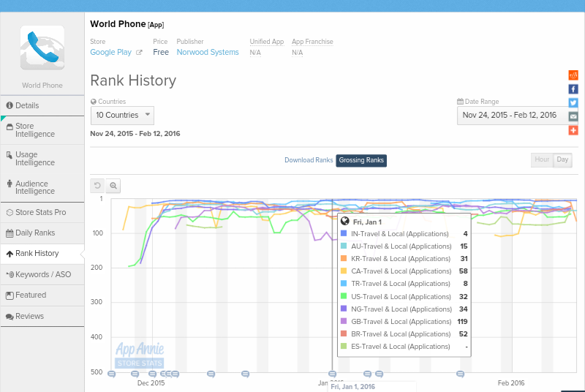The image size is (585, 392).
Task: Open the Norwood Systems publisher page
Action: click(x=208, y=52)
